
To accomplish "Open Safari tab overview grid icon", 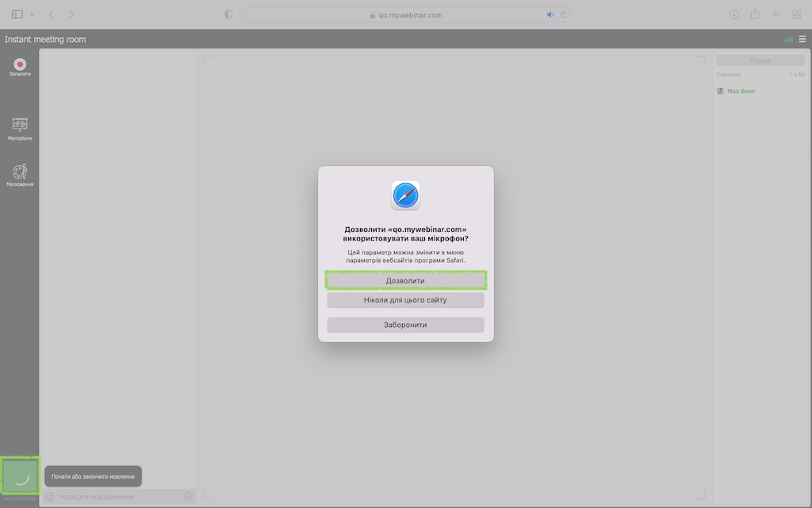I will tap(796, 14).
